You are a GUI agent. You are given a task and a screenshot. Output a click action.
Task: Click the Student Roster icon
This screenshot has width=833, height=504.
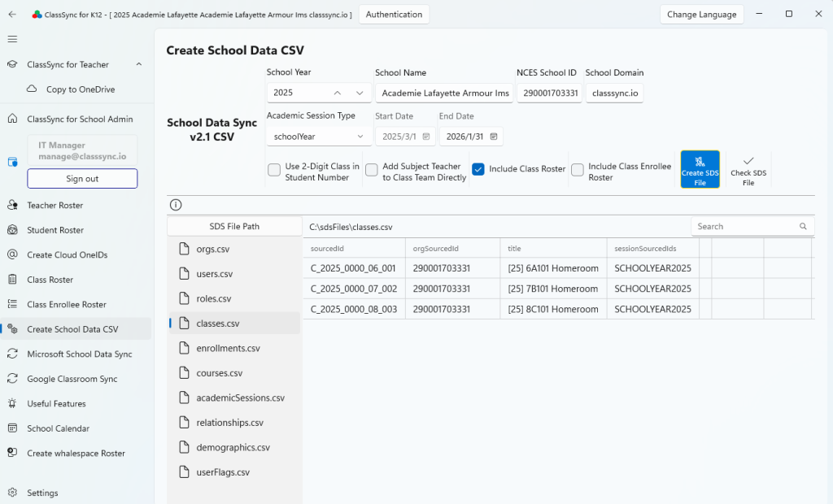12,230
